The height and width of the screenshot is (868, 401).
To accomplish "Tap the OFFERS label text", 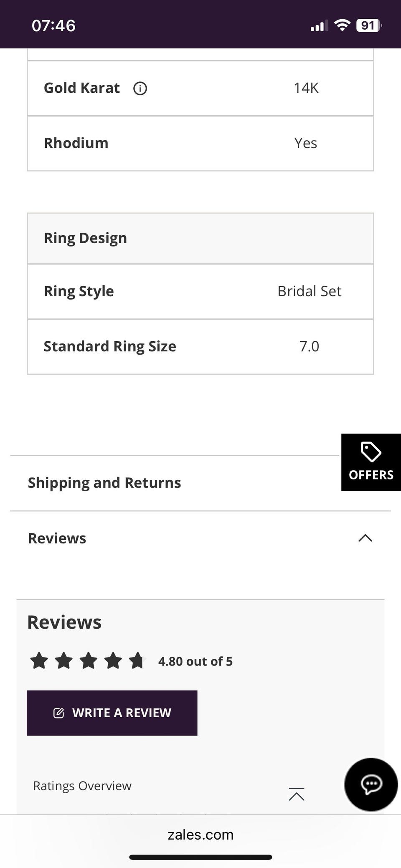I will [371, 475].
